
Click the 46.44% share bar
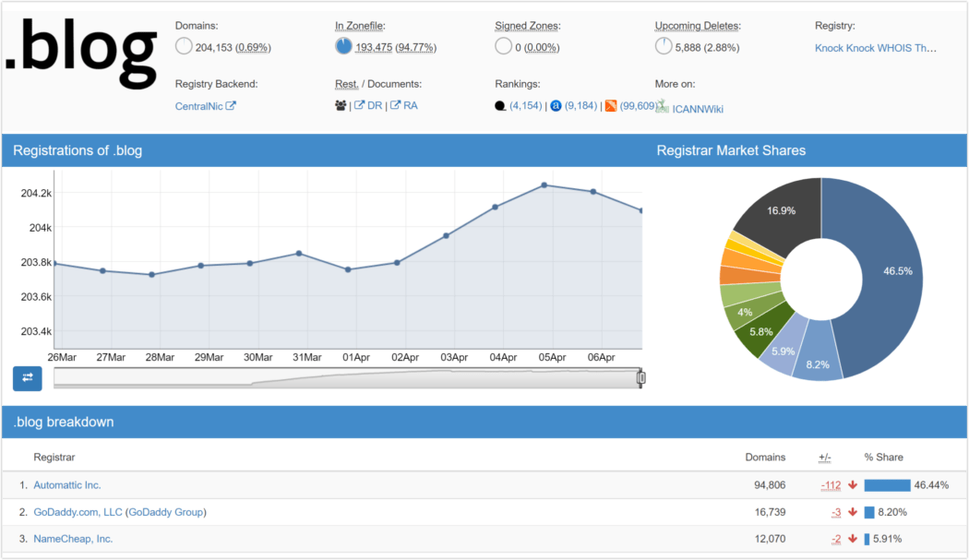point(888,485)
